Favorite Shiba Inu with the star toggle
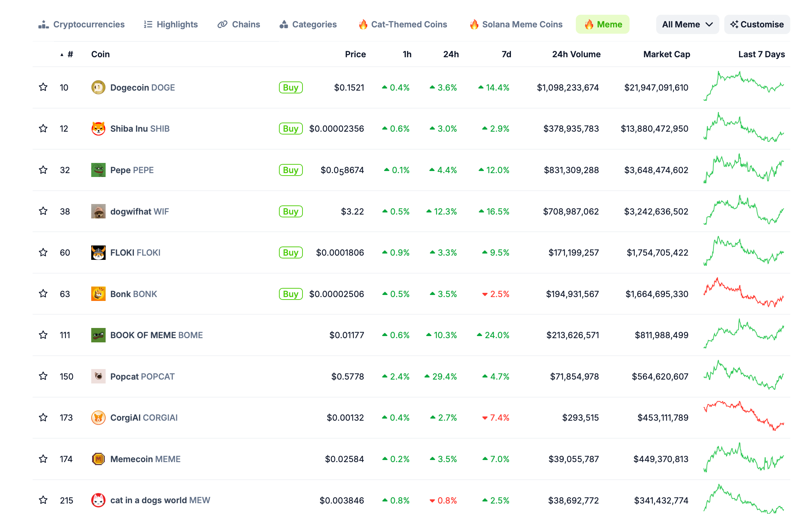Screen dimensions: 812x519 pyautogui.click(x=43, y=129)
